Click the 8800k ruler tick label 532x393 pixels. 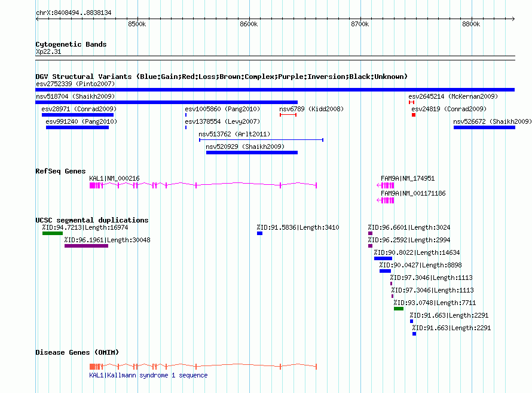[471, 24]
